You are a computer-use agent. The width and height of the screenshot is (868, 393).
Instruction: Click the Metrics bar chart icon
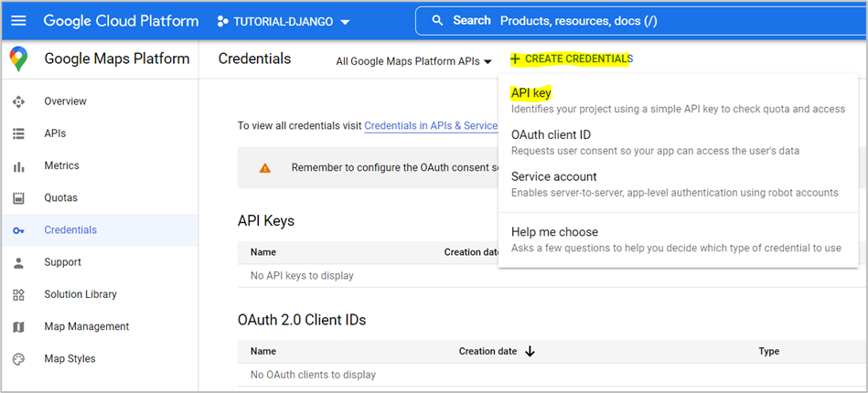click(19, 166)
